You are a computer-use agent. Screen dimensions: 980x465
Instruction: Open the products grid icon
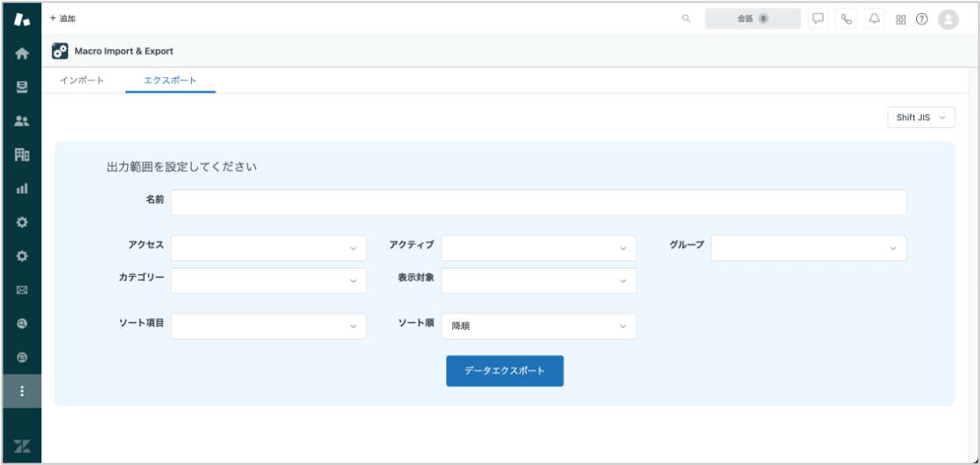coord(900,19)
